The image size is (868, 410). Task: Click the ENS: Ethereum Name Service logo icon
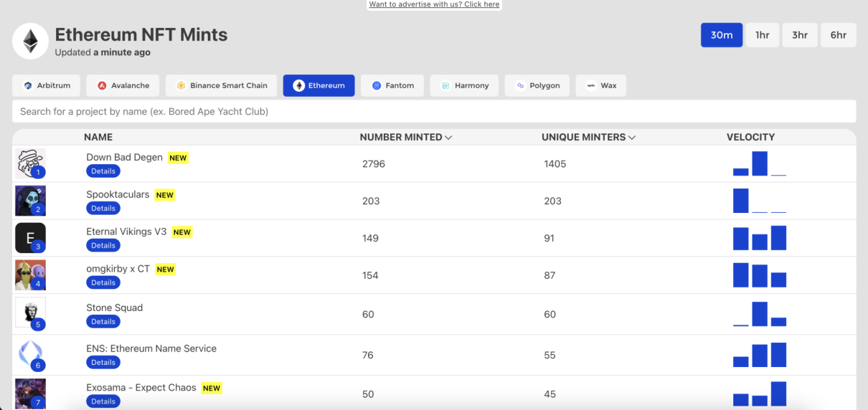click(30, 354)
